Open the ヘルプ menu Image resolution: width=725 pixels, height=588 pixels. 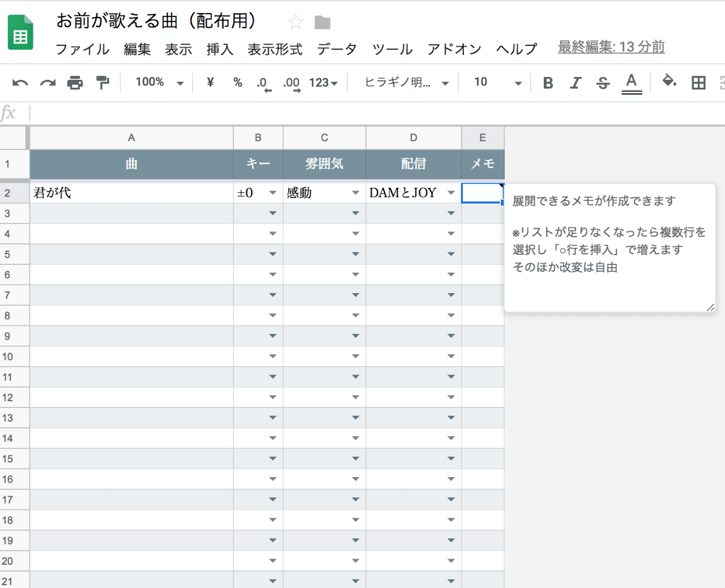[x=517, y=49]
